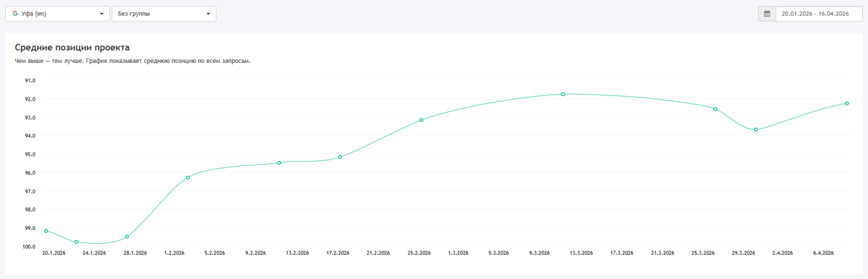Select the last data point on the line
The width and height of the screenshot is (868, 279).
pyautogui.click(x=847, y=103)
